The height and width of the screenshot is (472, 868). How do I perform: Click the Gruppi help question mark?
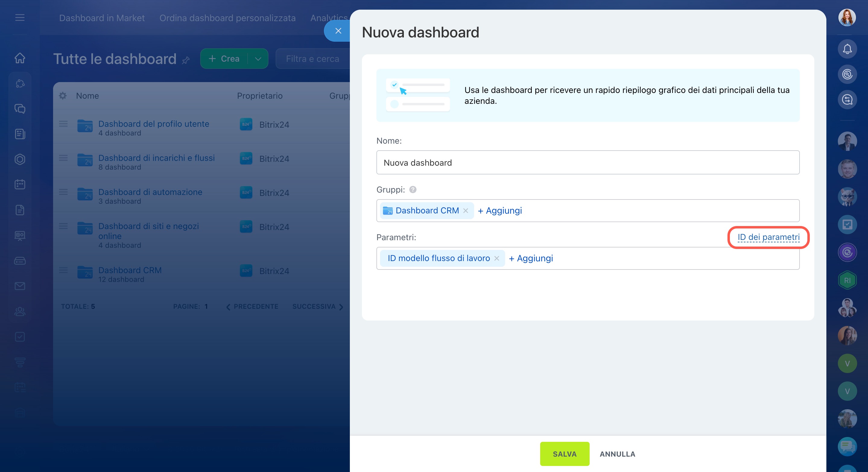click(412, 190)
